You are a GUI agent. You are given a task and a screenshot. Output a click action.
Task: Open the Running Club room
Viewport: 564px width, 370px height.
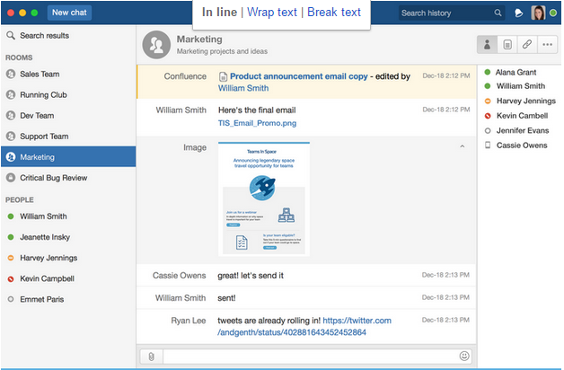(x=68, y=95)
